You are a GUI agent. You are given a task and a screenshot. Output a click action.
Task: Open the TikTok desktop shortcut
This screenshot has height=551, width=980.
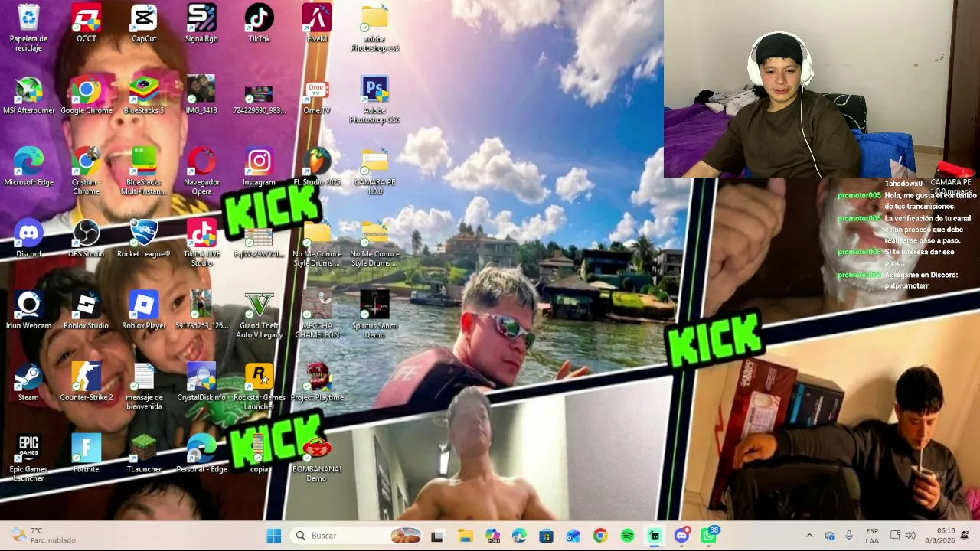[259, 23]
